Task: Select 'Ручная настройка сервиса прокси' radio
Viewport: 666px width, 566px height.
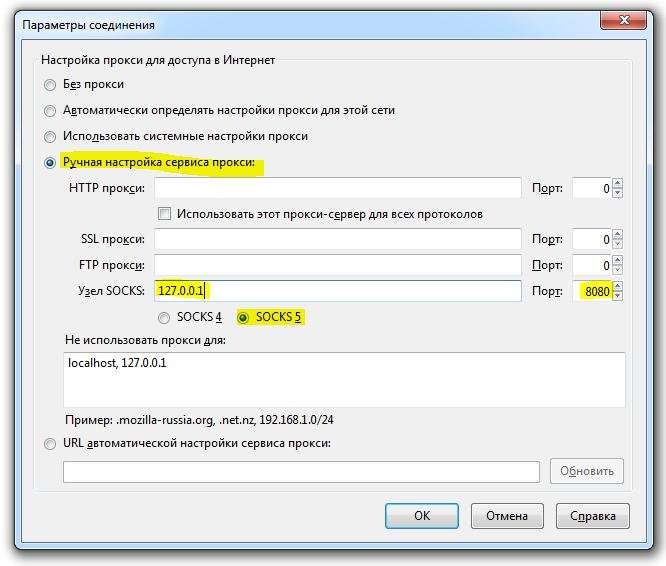Action: (x=50, y=163)
